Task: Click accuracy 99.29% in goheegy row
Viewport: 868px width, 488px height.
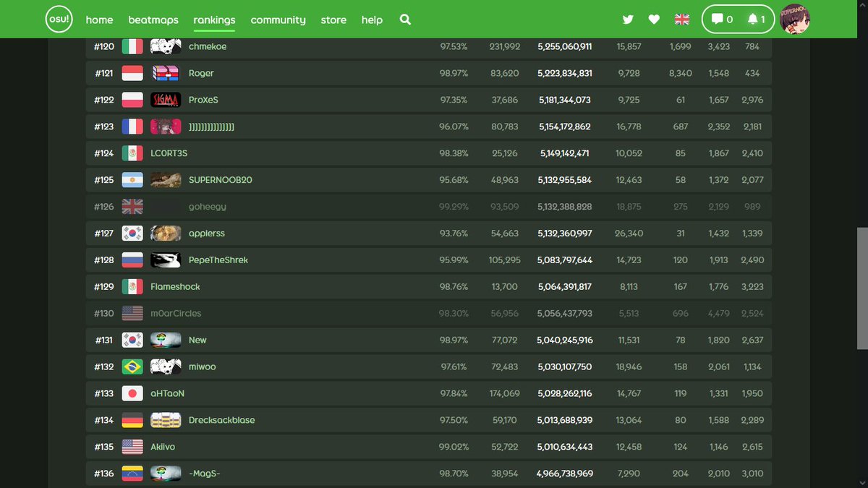Action: [x=454, y=207]
